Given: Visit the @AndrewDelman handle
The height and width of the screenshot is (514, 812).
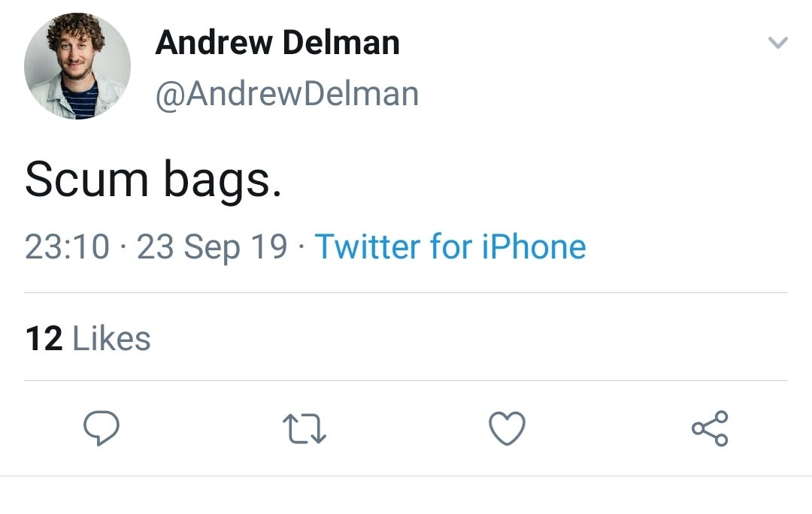Looking at the screenshot, I should click(287, 94).
